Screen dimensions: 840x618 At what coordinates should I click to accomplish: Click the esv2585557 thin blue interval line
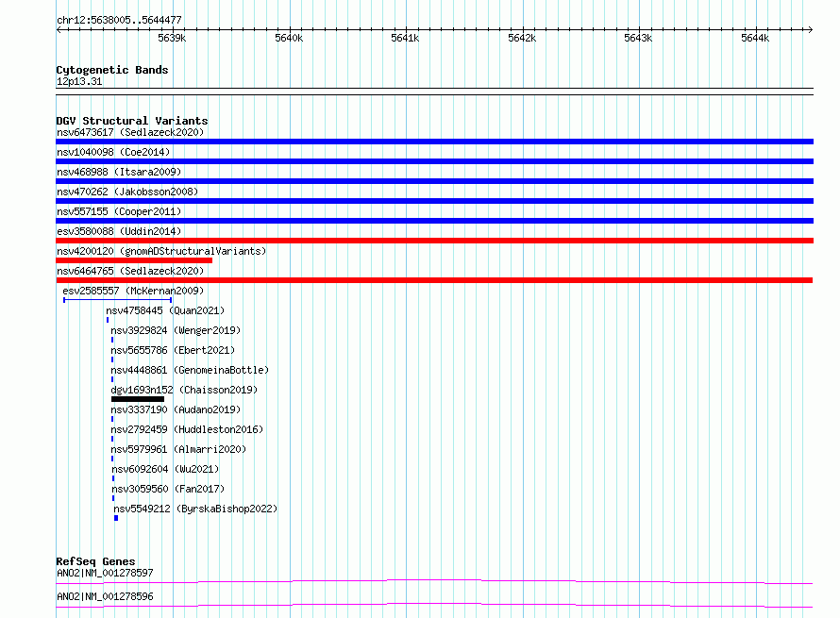[x=117, y=300]
